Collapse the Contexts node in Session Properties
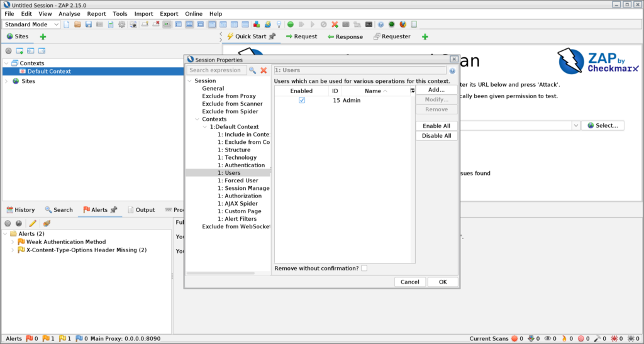This screenshot has height=344, width=644. (197, 119)
